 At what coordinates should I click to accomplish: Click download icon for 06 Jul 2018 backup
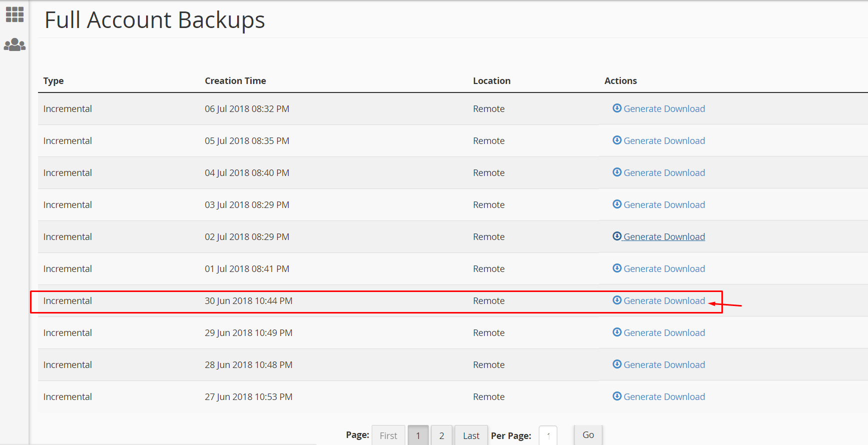pos(617,108)
